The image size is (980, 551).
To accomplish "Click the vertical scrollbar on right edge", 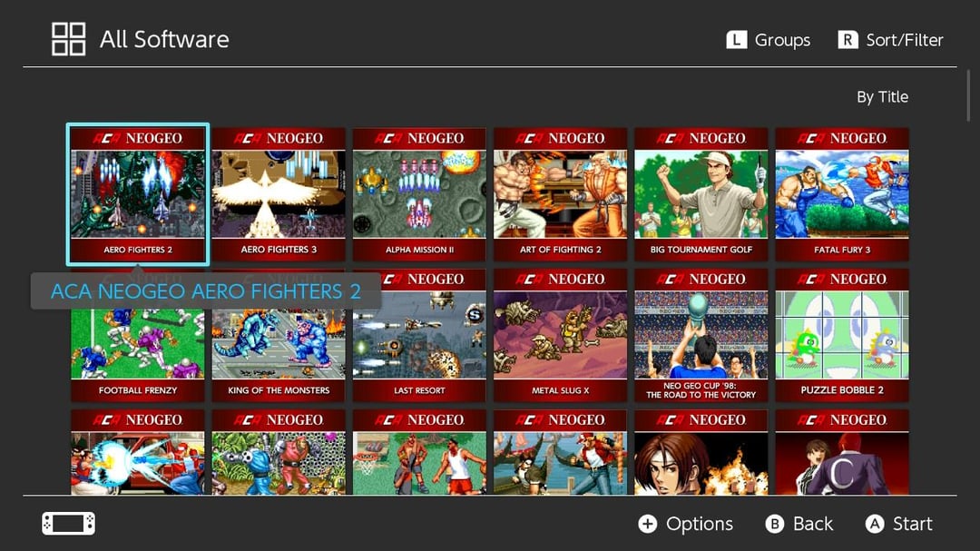I will 968,95.
